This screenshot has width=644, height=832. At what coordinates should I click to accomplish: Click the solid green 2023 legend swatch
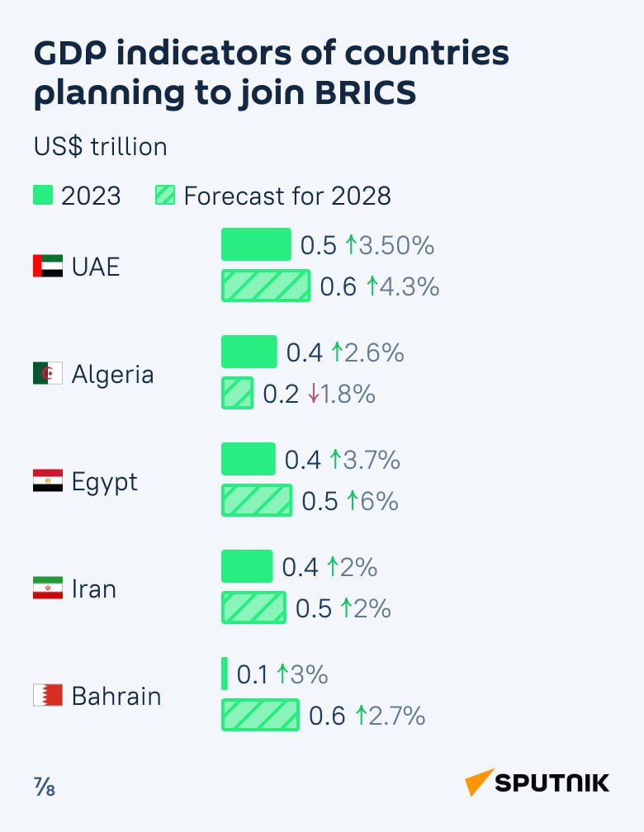[x=43, y=196]
